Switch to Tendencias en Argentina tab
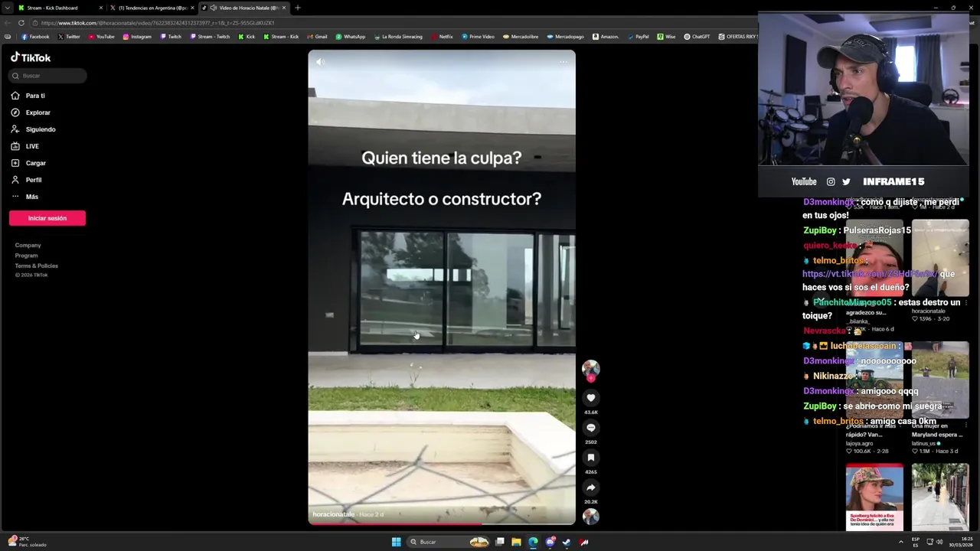The height and width of the screenshot is (551, 980). pyautogui.click(x=152, y=8)
